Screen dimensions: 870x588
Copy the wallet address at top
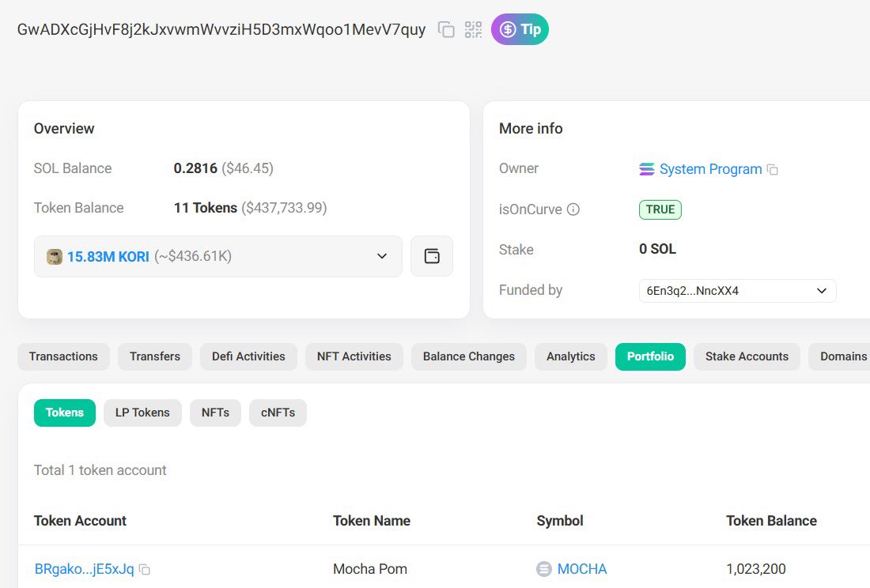pos(446,29)
